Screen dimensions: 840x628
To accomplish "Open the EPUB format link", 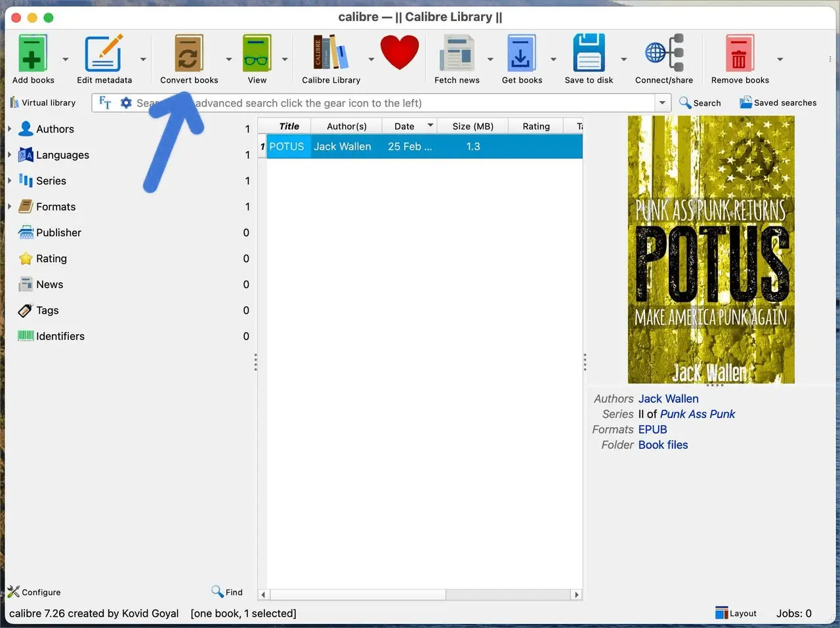I will point(652,429).
